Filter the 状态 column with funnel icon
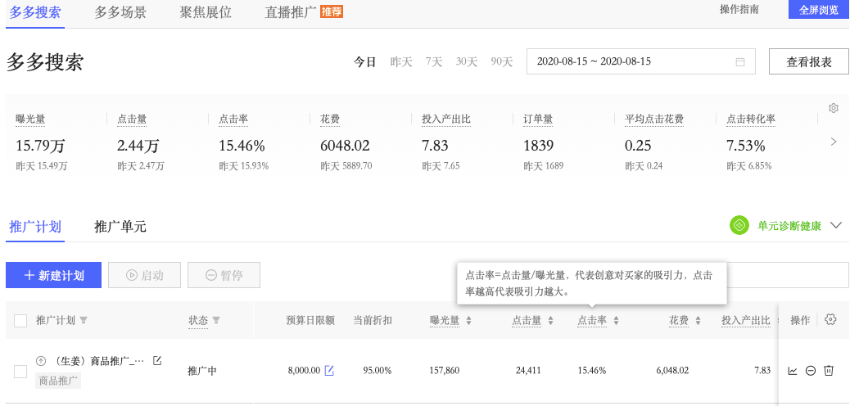The height and width of the screenshot is (406, 868). point(216,320)
